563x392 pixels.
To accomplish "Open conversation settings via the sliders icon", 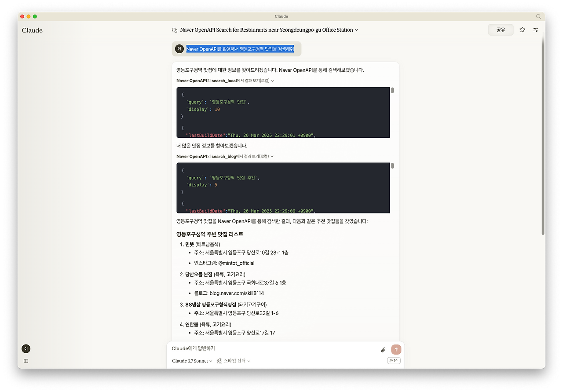I will 536,29.
